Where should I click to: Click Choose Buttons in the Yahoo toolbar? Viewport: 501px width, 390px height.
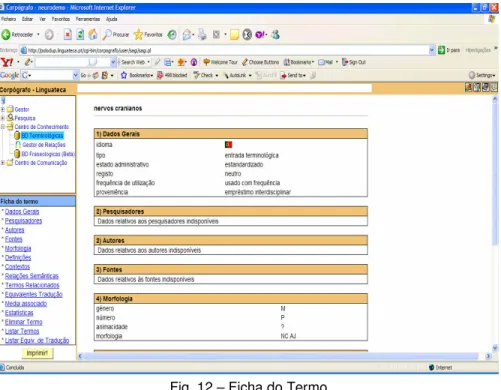261,62
